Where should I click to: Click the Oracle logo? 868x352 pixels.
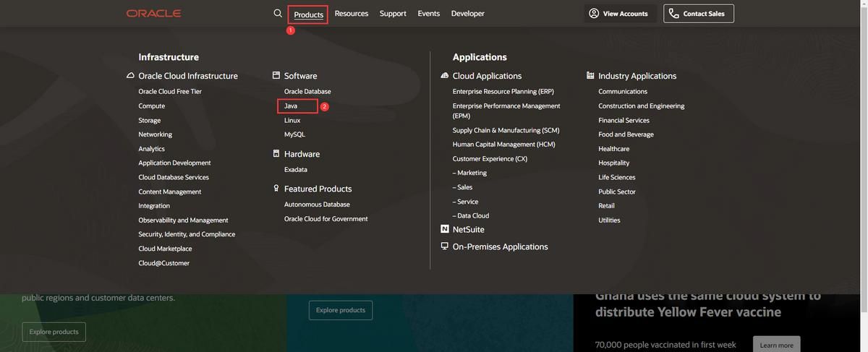point(153,14)
